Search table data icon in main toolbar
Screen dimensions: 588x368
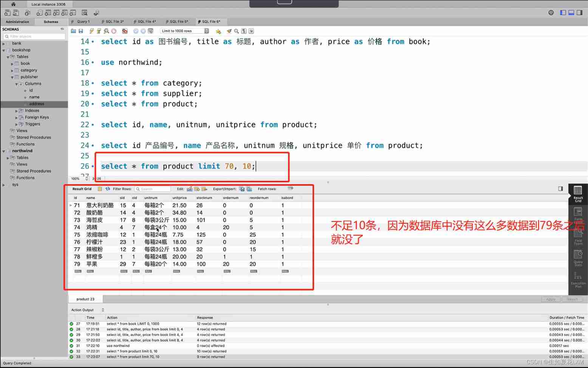[85, 13]
